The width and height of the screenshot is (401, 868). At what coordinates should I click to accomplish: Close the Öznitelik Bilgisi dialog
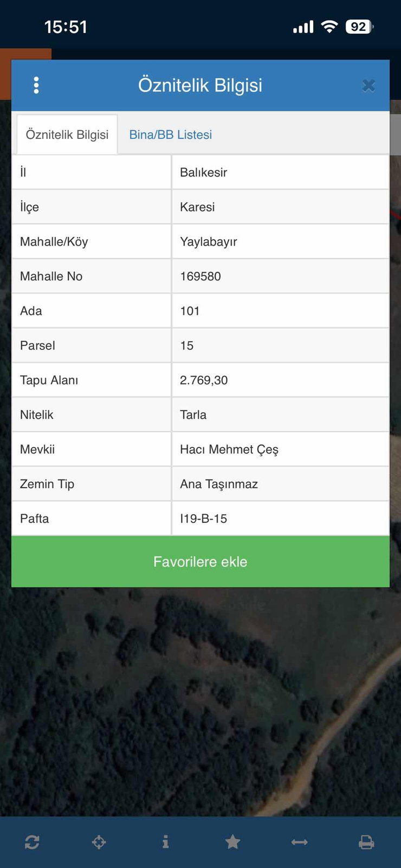tap(368, 86)
